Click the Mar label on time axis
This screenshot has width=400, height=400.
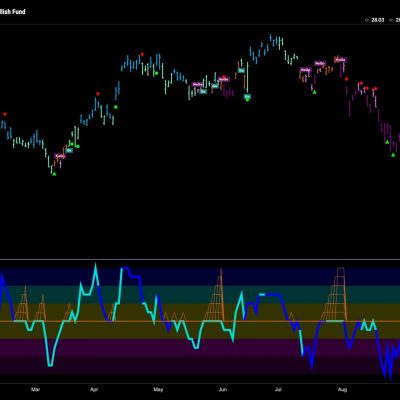[x=35, y=389]
